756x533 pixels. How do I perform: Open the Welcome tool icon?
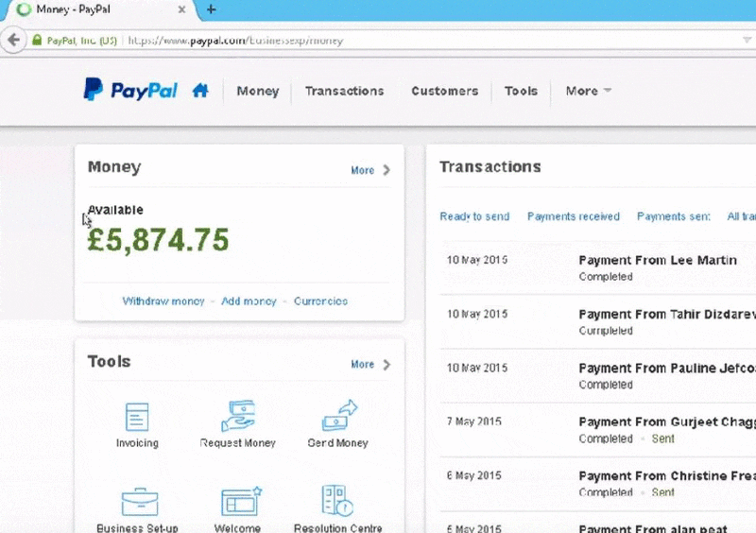click(x=239, y=501)
